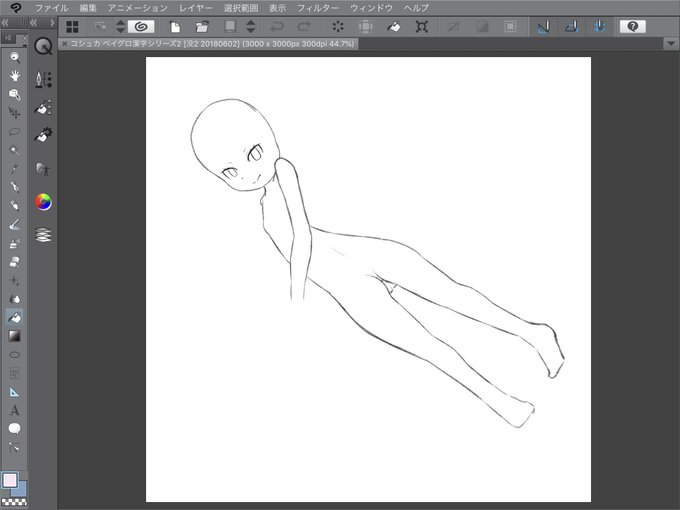680x510 pixels.
Task: Click the Scale/Rotate transform icon
Action: [422, 27]
